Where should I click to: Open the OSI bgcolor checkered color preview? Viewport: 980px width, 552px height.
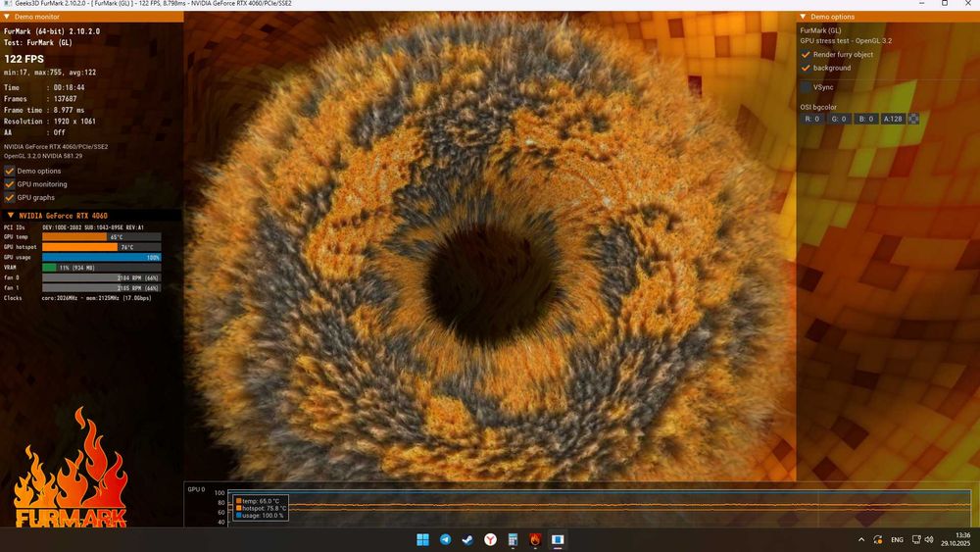pyautogui.click(x=913, y=119)
